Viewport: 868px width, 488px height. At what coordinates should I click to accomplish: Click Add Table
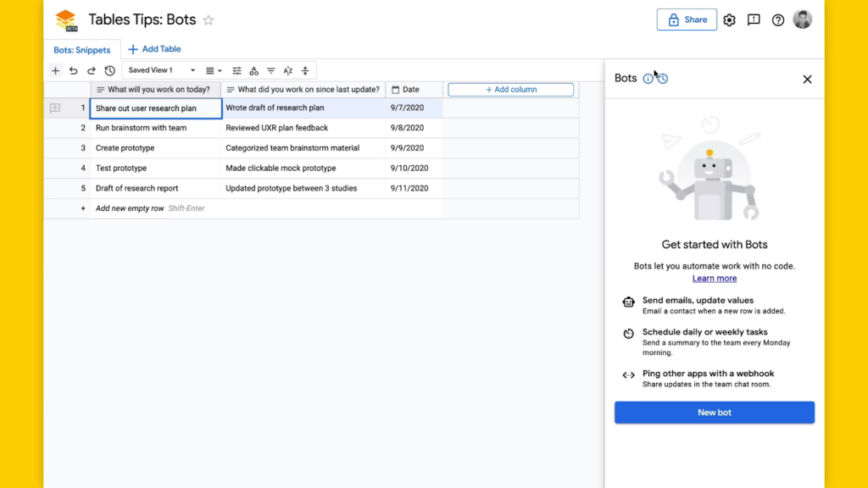154,49
